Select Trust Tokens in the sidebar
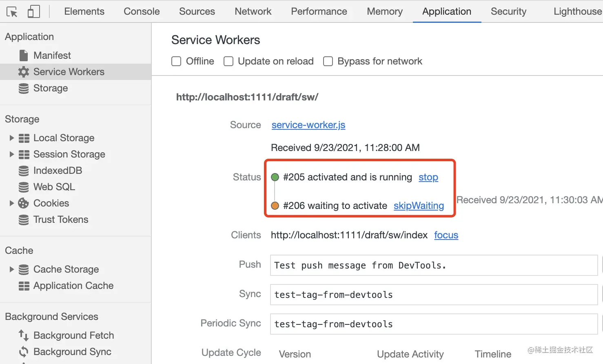 point(61,220)
